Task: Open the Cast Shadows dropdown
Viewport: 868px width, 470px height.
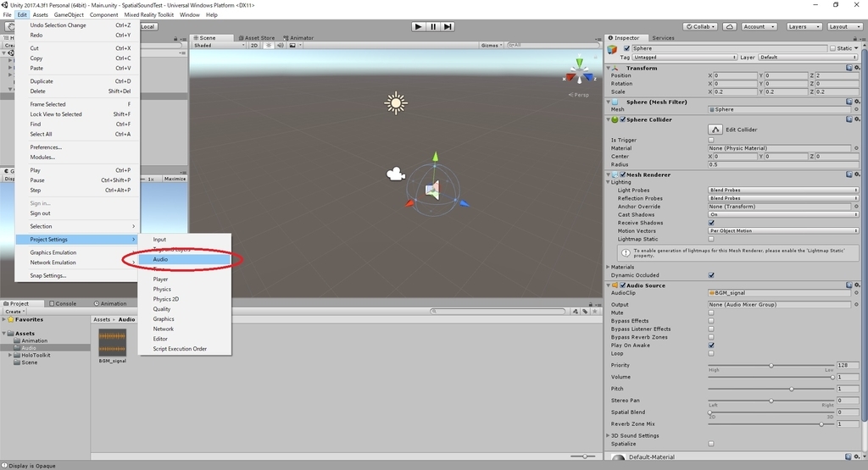Action: tap(783, 214)
